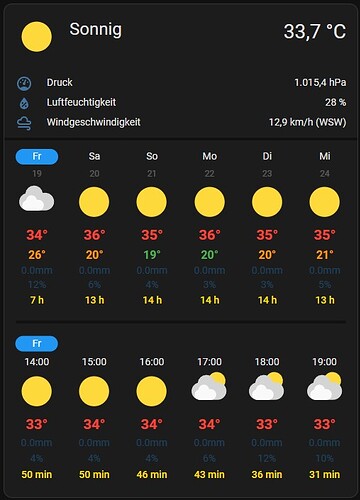Click the 46 min sunshine value

click(x=152, y=474)
